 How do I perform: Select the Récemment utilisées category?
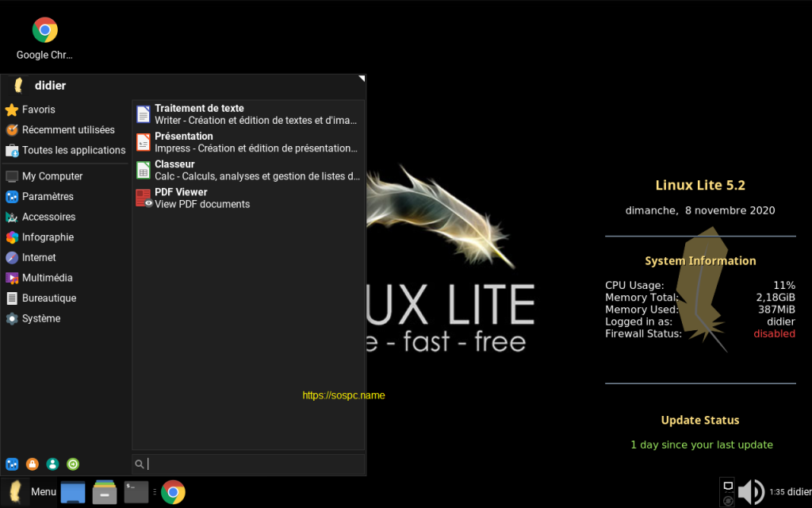click(x=65, y=129)
